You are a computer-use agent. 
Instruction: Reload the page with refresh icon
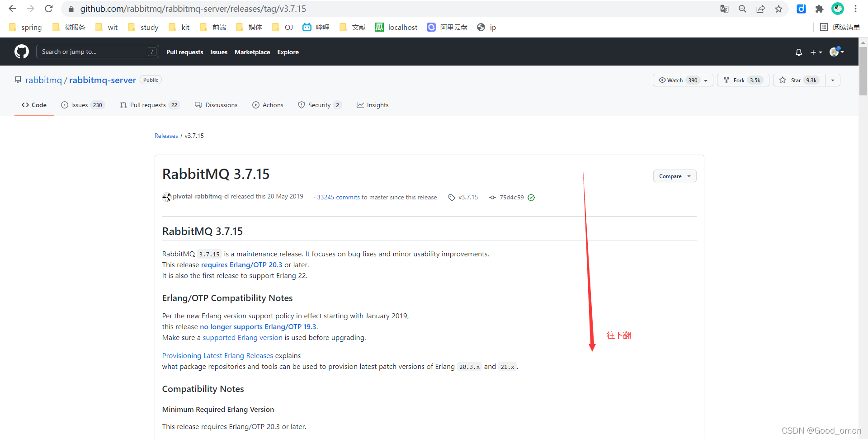coord(49,9)
